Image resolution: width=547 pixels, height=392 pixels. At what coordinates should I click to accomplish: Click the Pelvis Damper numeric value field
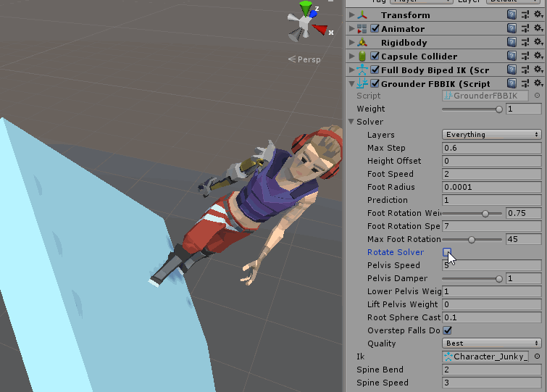524,278
